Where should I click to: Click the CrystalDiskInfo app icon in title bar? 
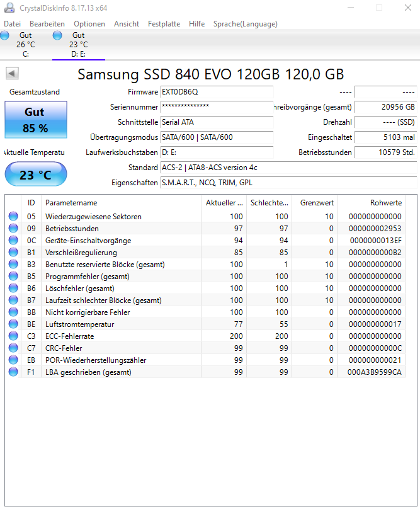pos(9,8)
